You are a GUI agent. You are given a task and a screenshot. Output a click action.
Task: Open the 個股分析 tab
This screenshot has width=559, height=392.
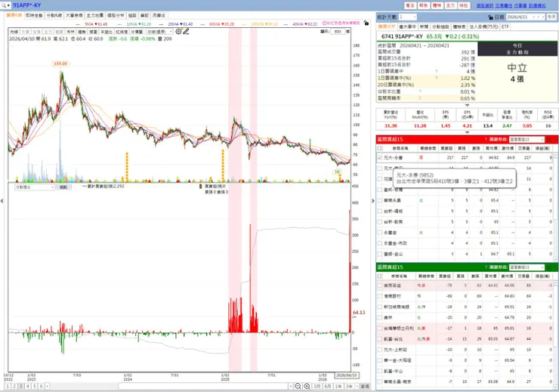116,15
